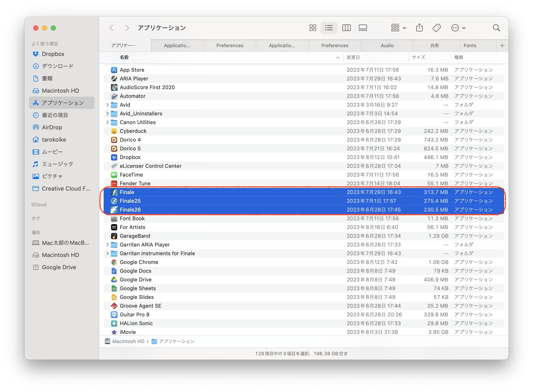Expand the Garritan ARIA Player folder

107,245
